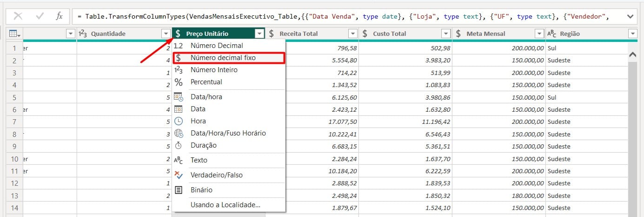Choose Data/Hora/Fuso Horário type
This screenshot has width=644, height=217.
pos(228,133)
